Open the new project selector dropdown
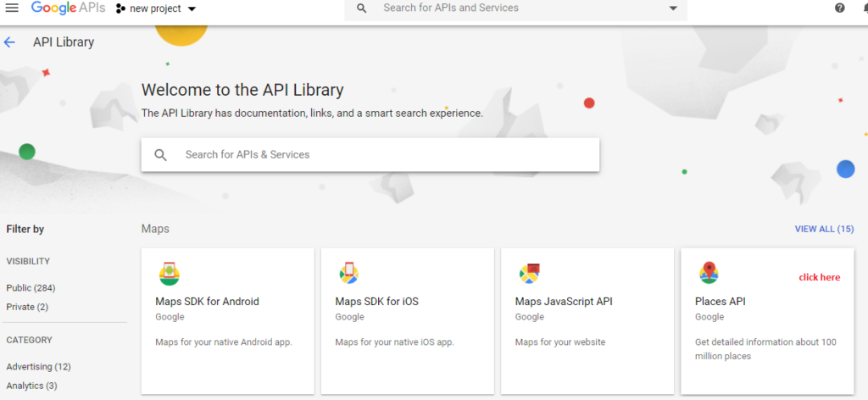 click(156, 8)
